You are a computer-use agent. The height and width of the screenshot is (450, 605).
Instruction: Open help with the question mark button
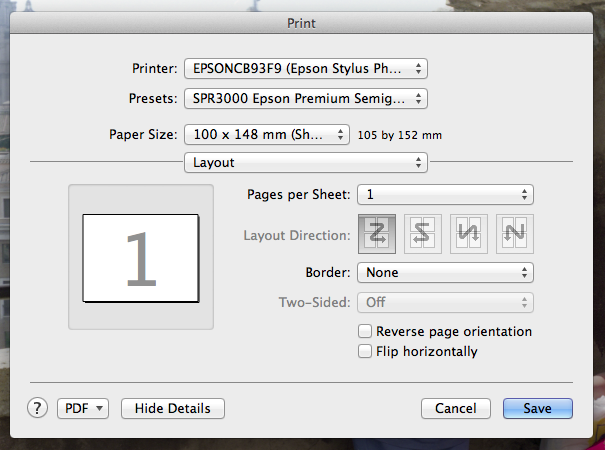38,408
